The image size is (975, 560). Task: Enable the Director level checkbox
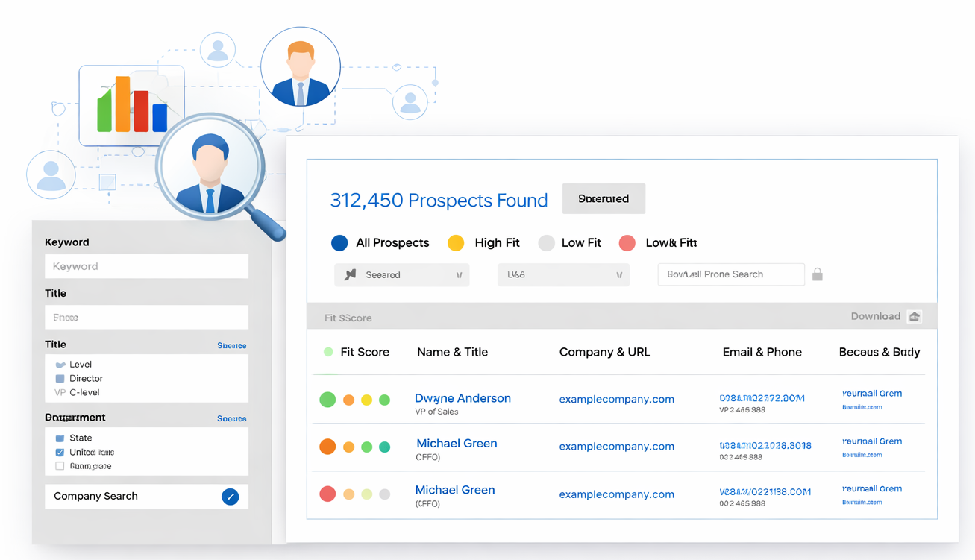60,379
